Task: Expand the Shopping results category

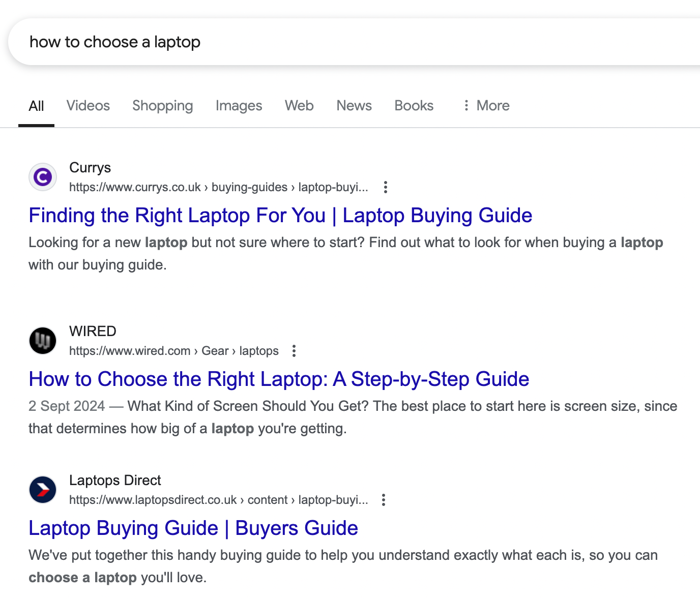Action: pyautogui.click(x=162, y=106)
